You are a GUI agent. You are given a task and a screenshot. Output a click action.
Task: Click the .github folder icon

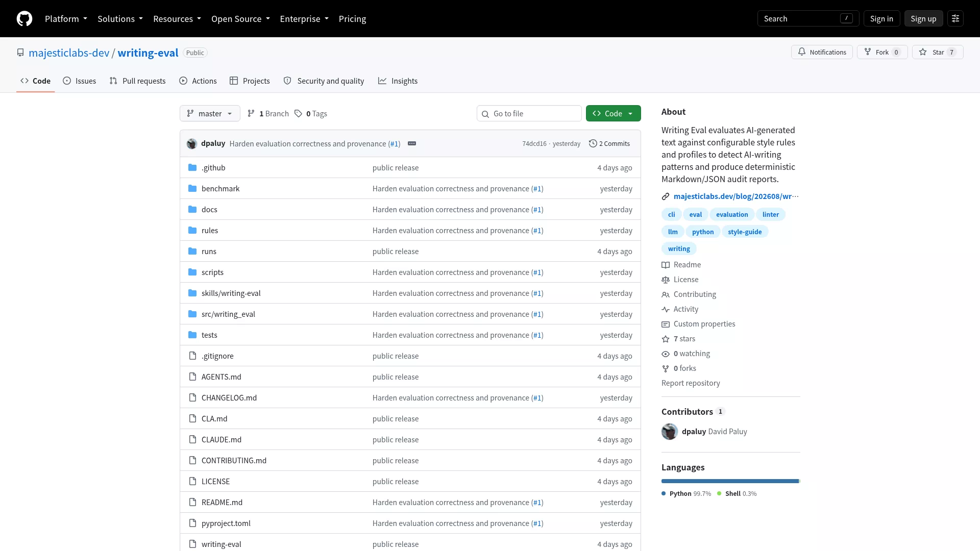[192, 168]
